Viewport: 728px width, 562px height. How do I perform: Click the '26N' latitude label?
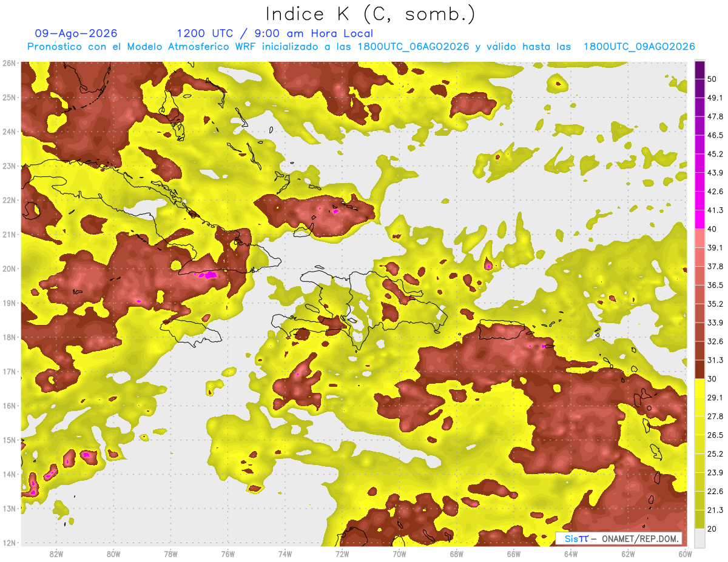coord(9,63)
